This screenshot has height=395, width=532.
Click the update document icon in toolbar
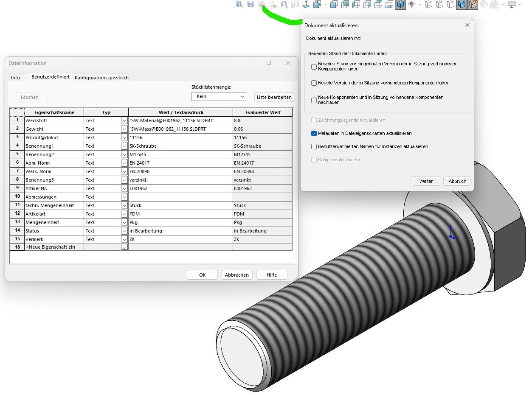(x=262, y=4)
